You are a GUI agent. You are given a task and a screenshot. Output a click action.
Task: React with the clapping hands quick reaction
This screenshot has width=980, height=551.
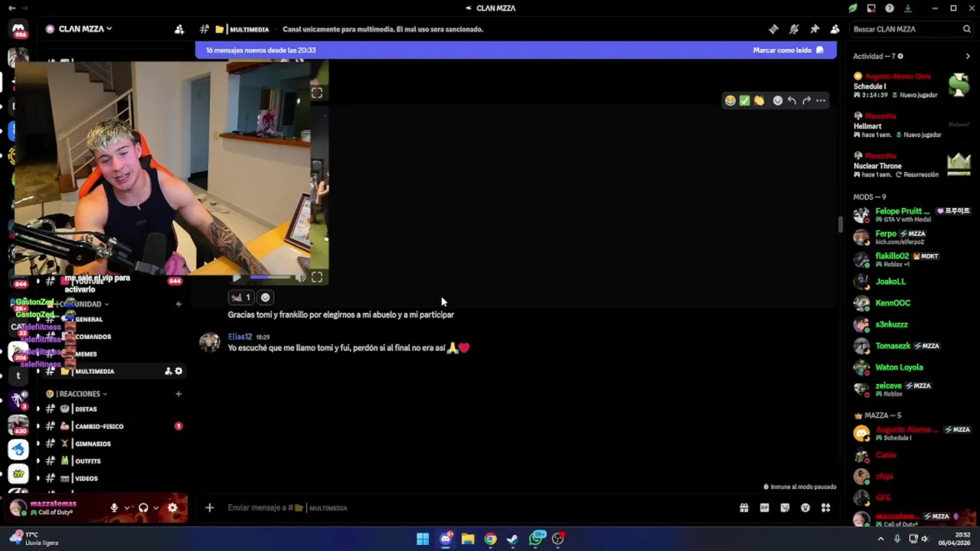(759, 100)
